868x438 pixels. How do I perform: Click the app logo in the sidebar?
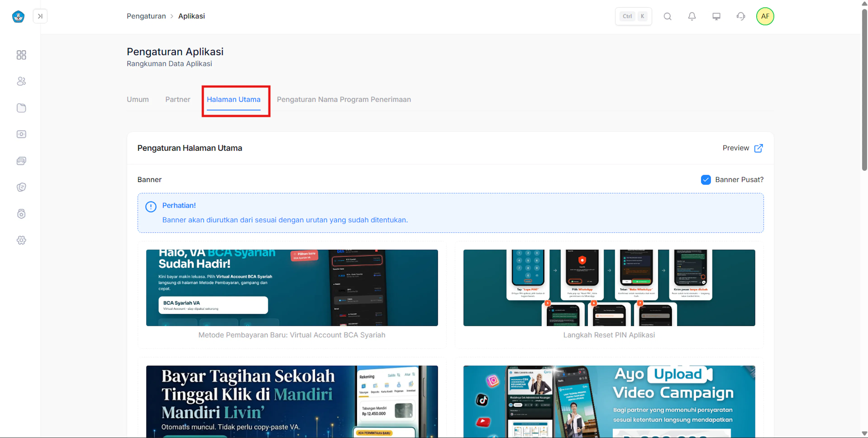(18, 16)
